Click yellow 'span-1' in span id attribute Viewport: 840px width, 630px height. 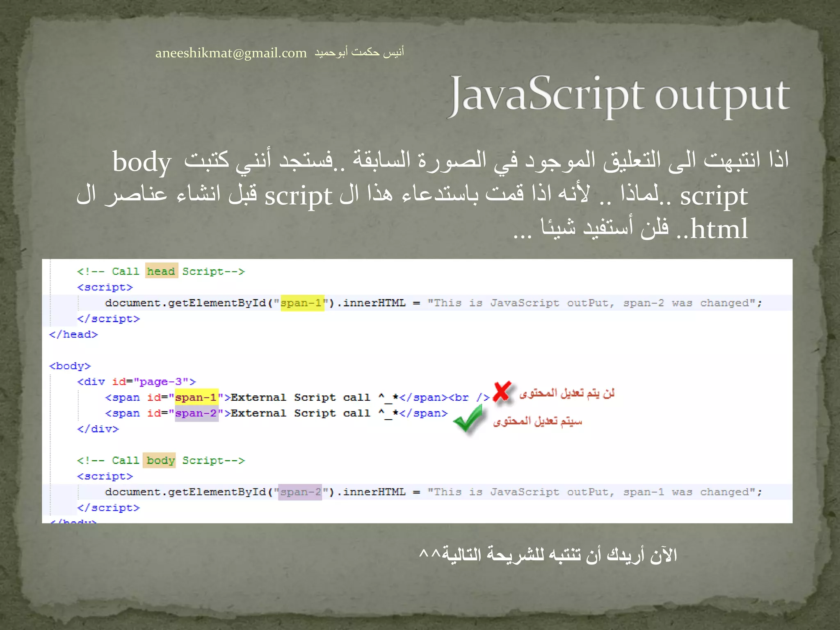coord(196,397)
